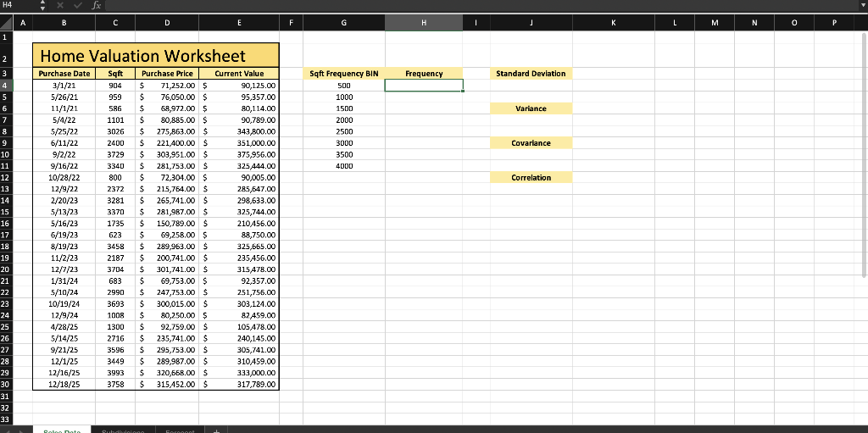Click the Home Valuation Worksheet title cell

pos(156,55)
